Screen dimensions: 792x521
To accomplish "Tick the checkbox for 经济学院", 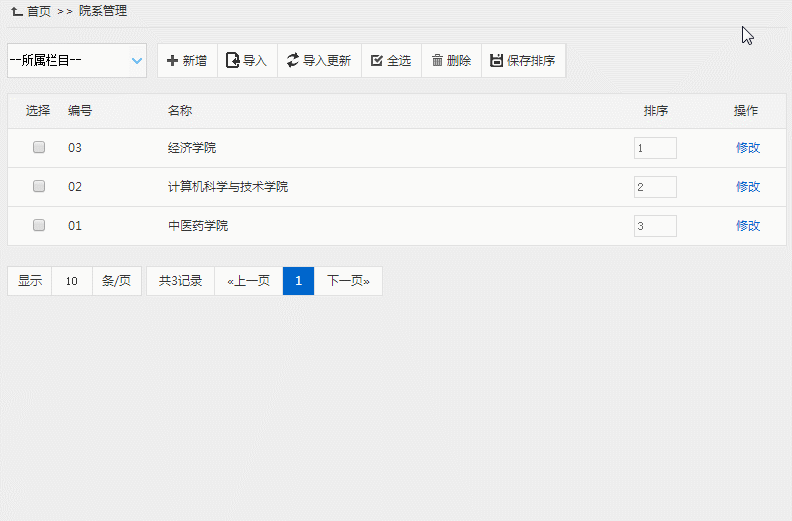I will 39,147.
